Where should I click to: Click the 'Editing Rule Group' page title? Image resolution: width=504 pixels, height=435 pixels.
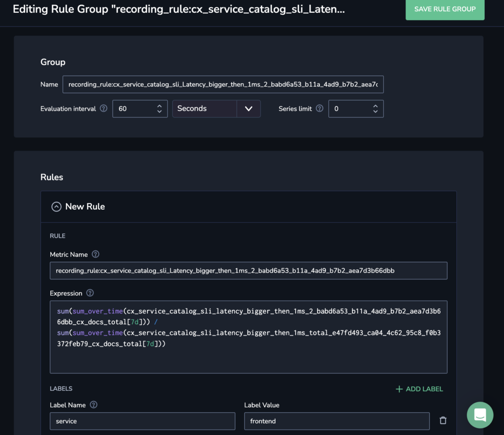tap(179, 9)
